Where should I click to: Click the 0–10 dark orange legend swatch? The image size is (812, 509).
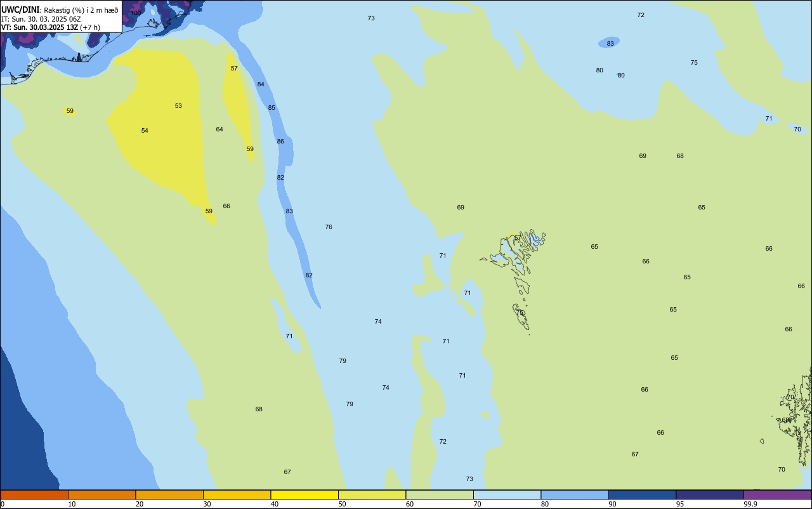click(34, 494)
